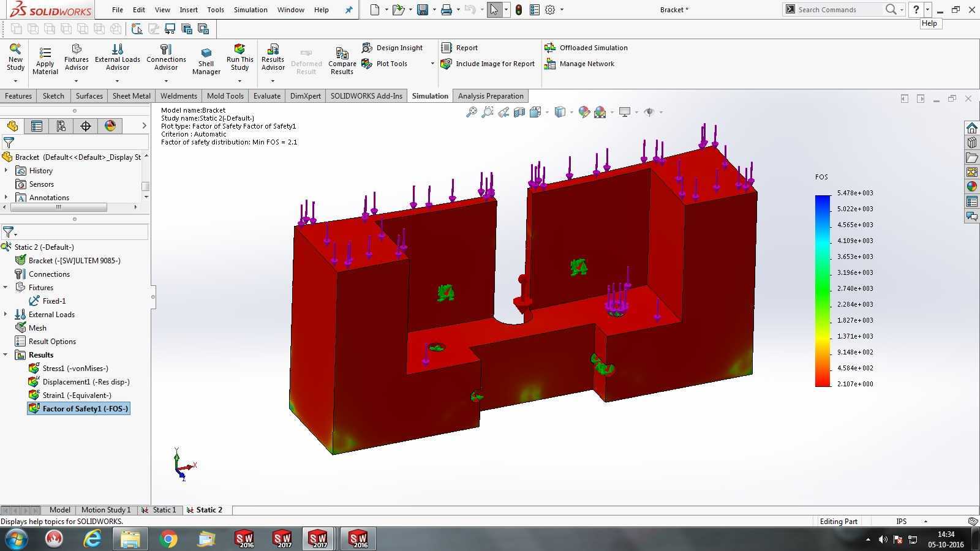Toggle the Select cursor tool
The image size is (980, 551).
[x=494, y=10]
